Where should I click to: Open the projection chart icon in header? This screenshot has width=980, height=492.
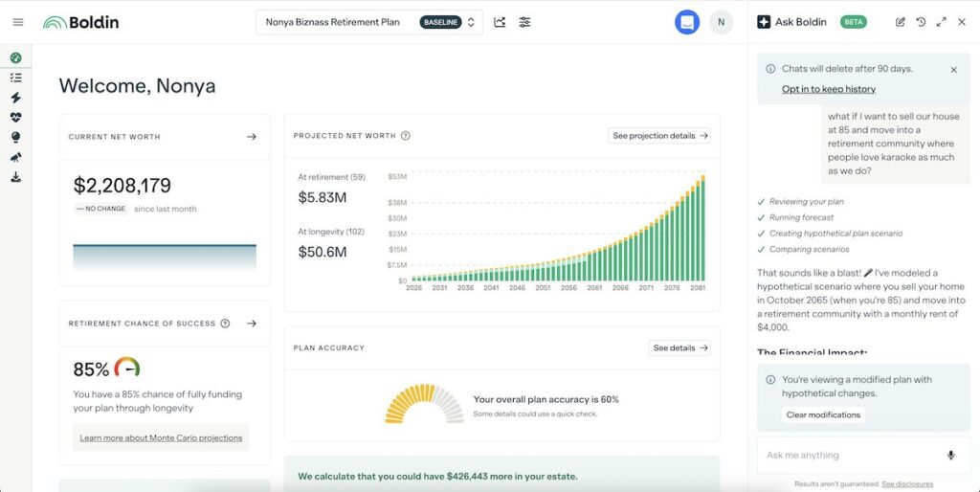[x=500, y=22]
